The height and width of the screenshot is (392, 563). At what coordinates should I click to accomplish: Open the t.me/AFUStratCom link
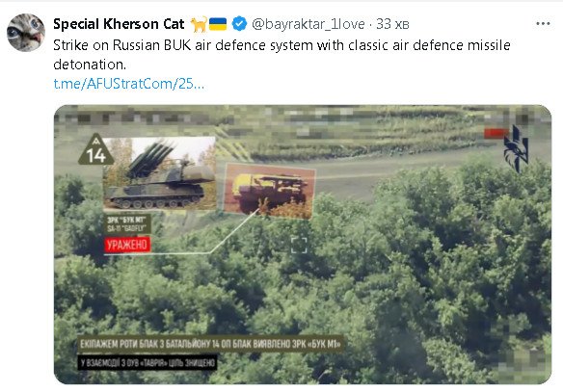(129, 84)
